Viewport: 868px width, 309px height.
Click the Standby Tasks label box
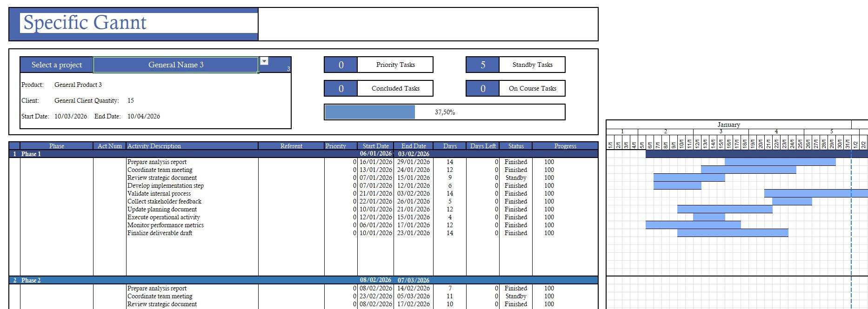[532, 65]
